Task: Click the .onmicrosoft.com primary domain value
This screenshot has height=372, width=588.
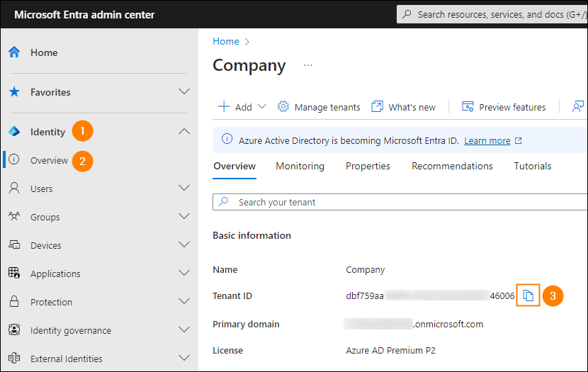Action: point(448,324)
